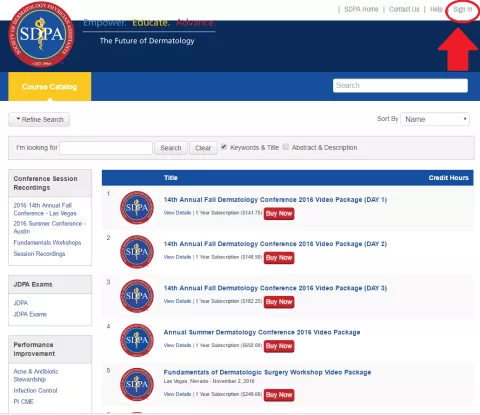Screen dimensions: 480x415
Task: Open the SDPA thumbnail for DAY 2 package
Action: click(x=137, y=252)
